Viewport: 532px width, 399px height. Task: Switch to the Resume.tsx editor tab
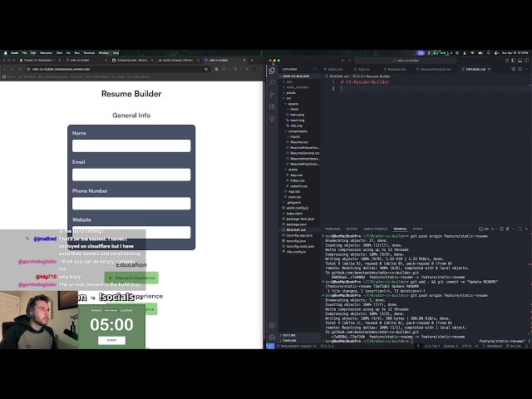tap(395, 69)
